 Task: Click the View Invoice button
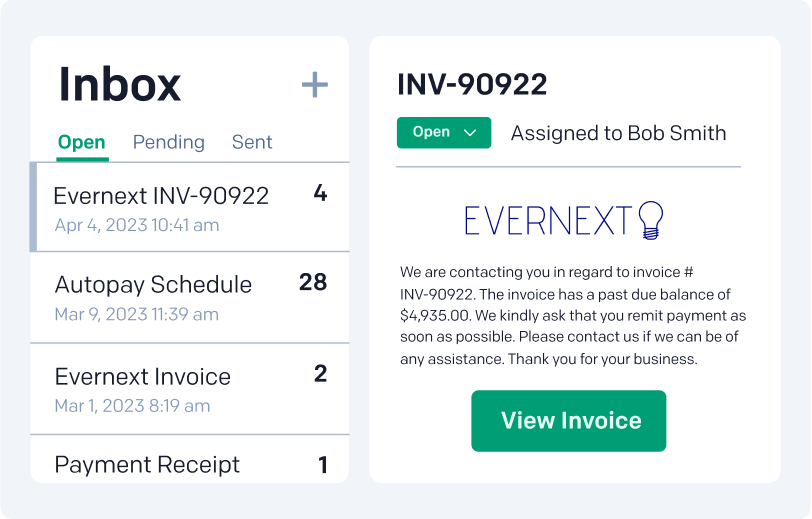[569, 421]
